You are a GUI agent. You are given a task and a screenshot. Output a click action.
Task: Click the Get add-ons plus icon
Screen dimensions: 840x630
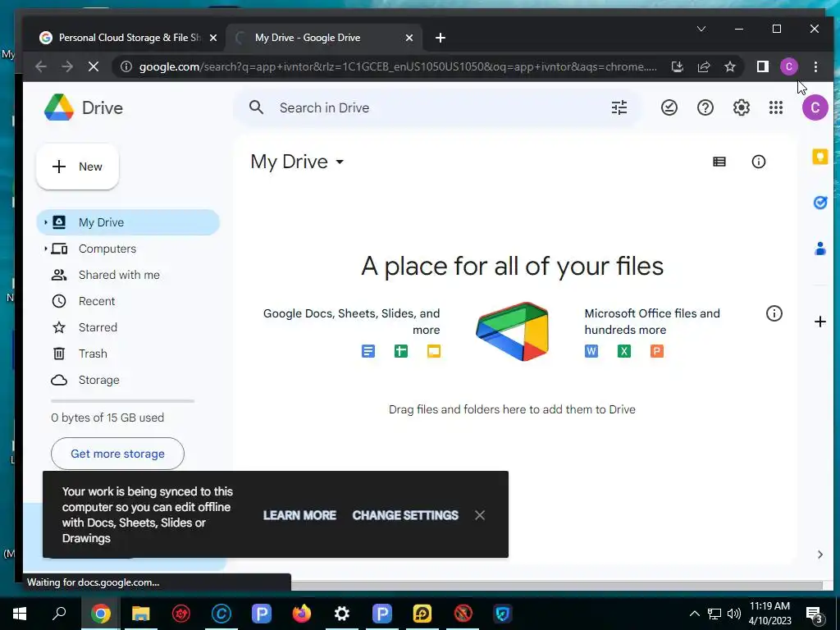coord(819,322)
